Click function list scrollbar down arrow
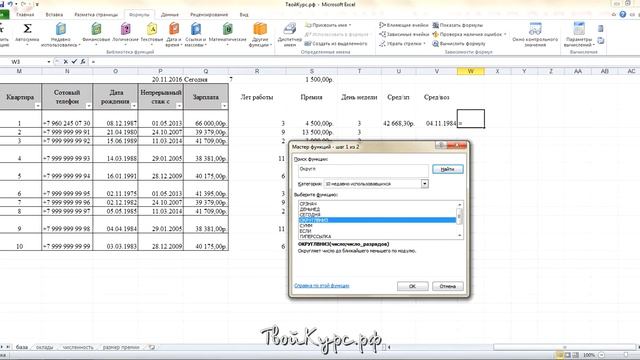Viewport: 640px width, 360px height. (x=460, y=236)
